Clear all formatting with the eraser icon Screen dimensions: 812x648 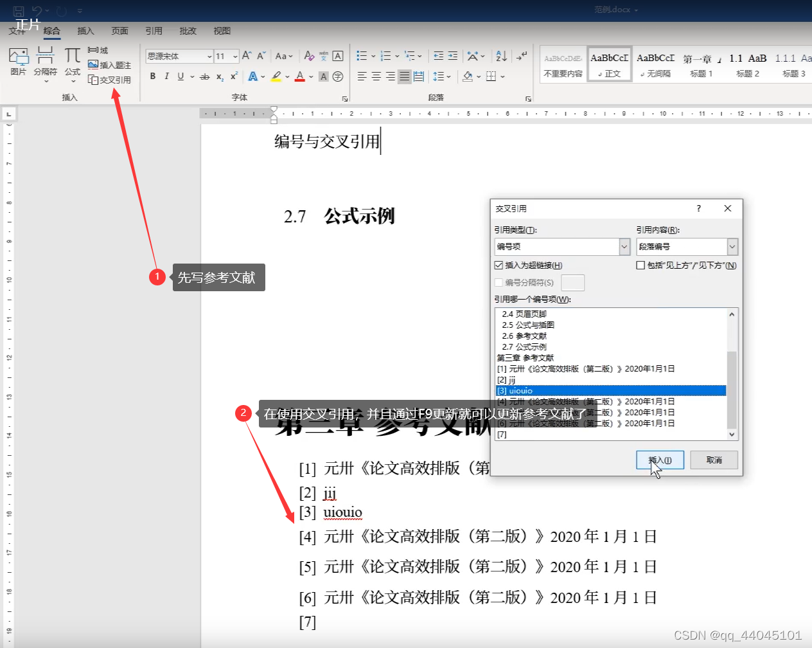tap(309, 56)
